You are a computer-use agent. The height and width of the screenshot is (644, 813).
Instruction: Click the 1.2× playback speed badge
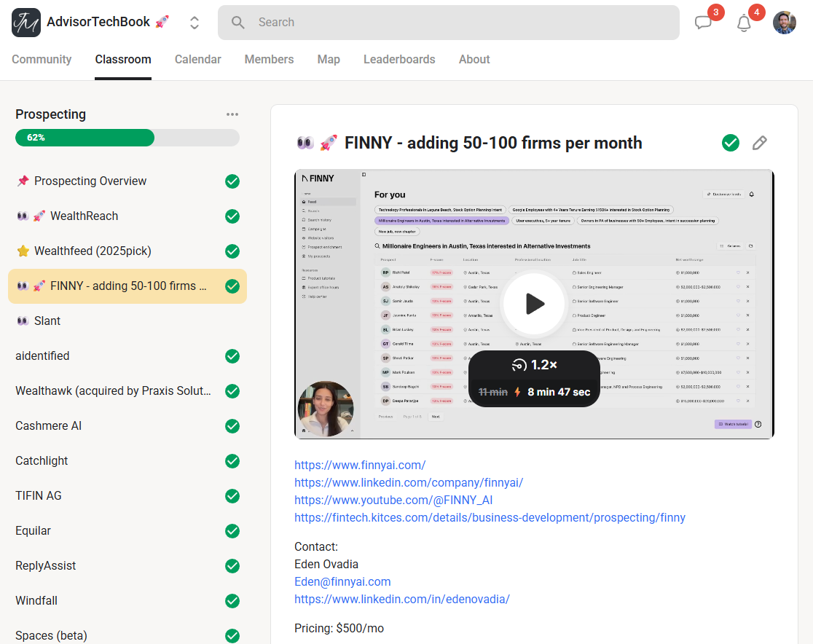click(534, 365)
